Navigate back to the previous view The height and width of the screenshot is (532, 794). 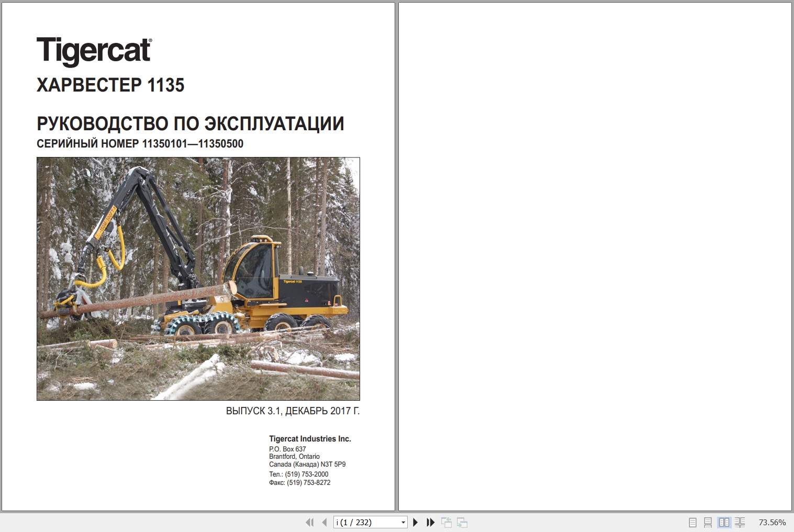click(448, 522)
